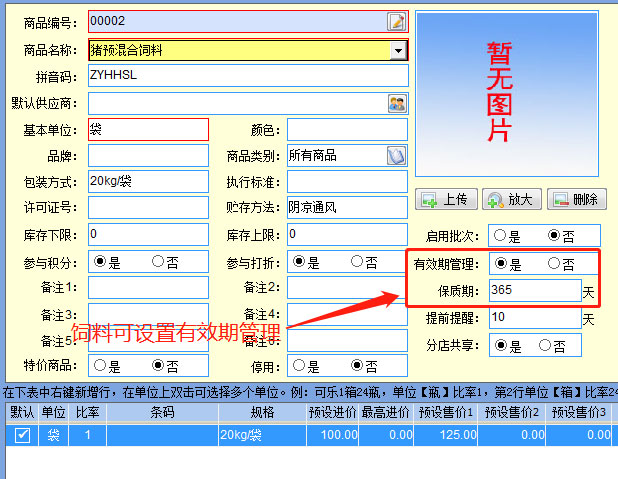Screen dimensions: 618x479
Task: Open supplier picker icon for default supplier
Action: pos(397,103)
